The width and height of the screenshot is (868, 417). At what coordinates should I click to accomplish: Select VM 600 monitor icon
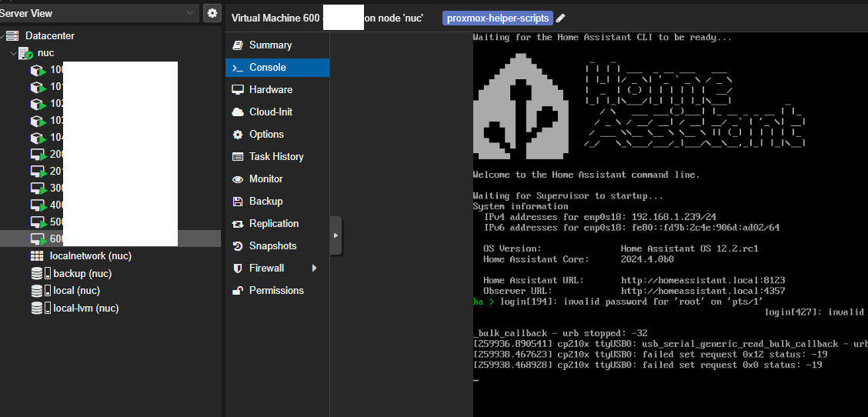coord(38,239)
